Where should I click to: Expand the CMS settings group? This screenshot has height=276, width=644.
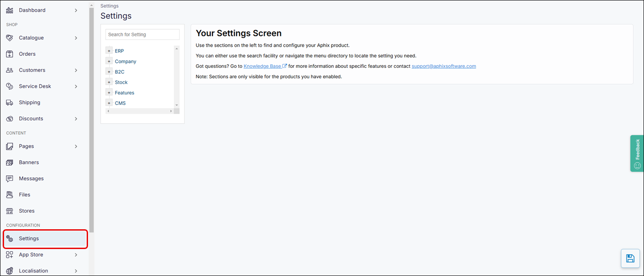109,103
